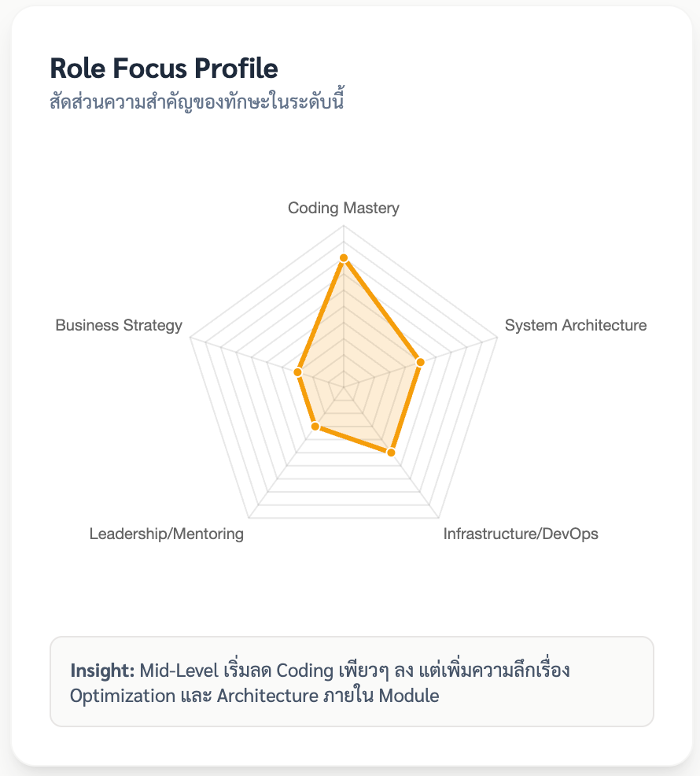Click the Infrastructure/DevOps data point on radar
The width and height of the screenshot is (700, 776).
coord(390,452)
